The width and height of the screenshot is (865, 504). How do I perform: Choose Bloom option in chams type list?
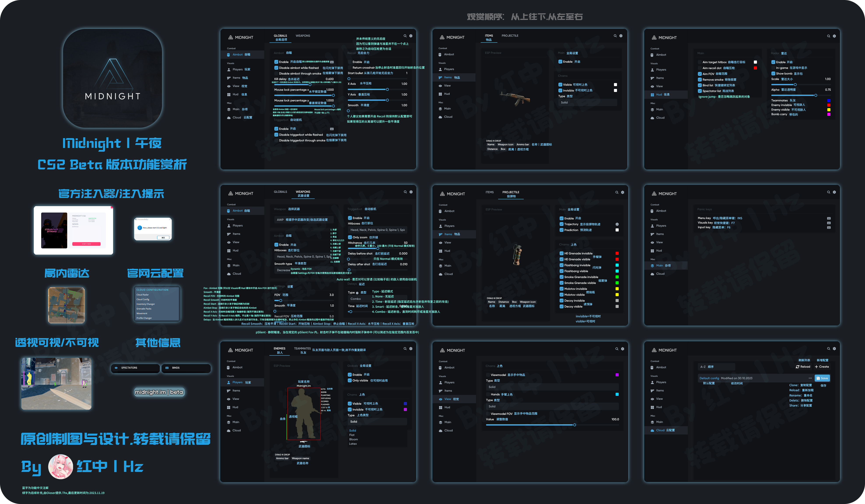tap(354, 440)
